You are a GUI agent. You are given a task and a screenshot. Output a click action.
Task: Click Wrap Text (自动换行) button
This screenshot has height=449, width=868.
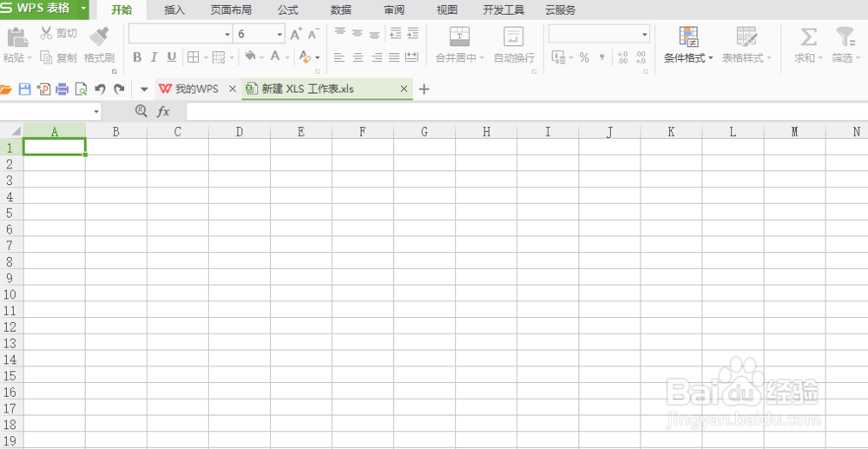(x=514, y=45)
